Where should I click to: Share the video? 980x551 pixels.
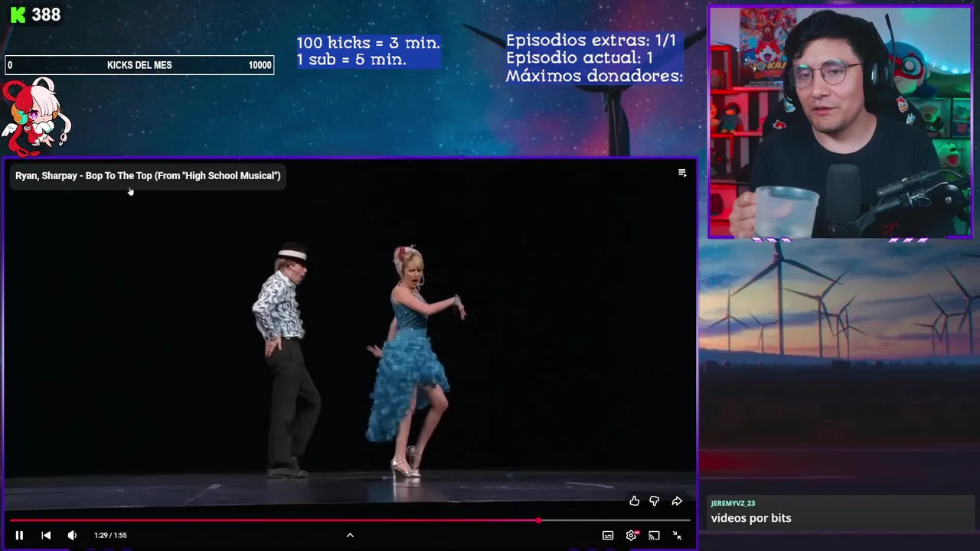pos(677,501)
